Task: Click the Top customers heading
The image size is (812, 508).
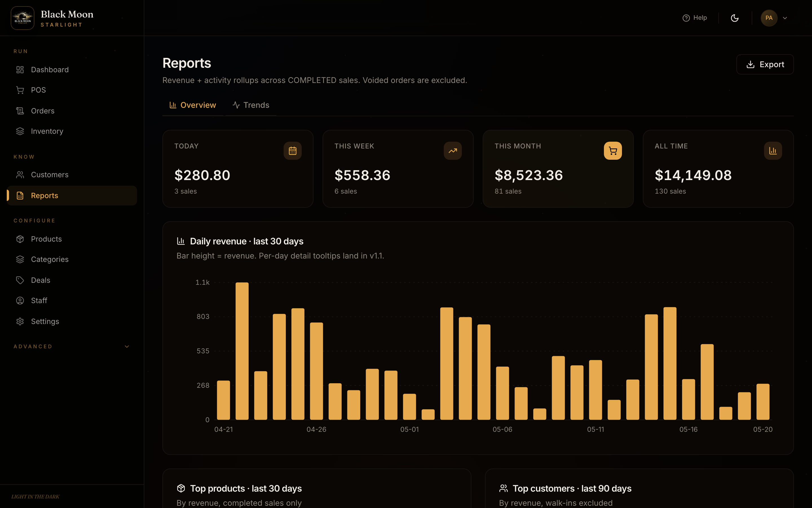Action: pyautogui.click(x=572, y=488)
